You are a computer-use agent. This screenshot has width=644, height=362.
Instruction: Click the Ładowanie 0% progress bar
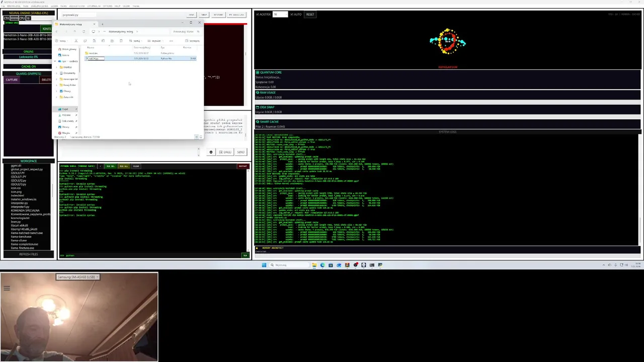coord(29,57)
